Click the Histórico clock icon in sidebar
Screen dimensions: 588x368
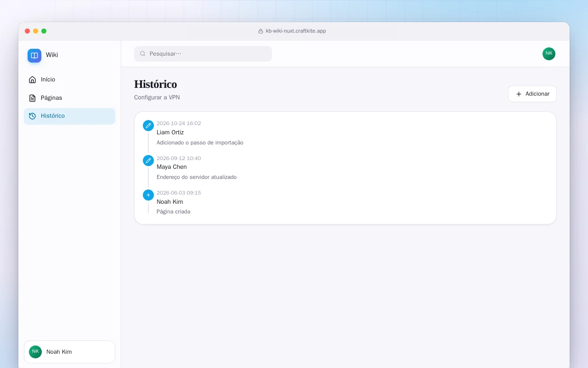coord(32,116)
